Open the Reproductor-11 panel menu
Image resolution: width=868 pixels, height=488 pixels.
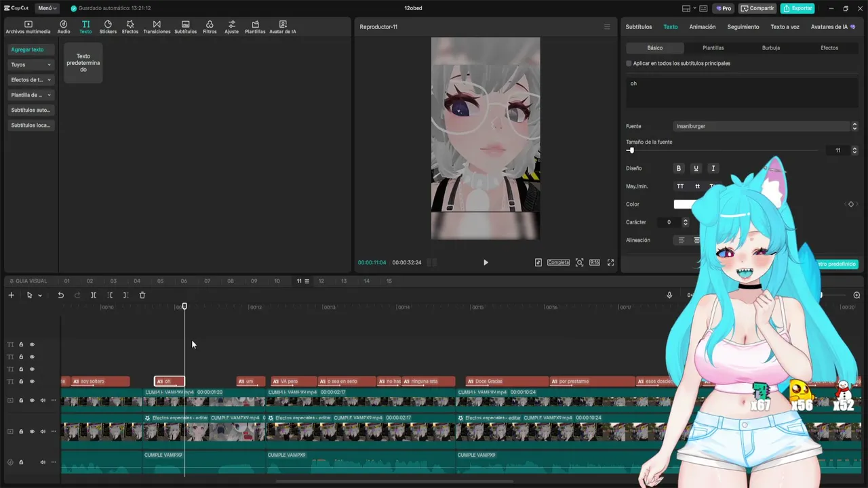click(x=607, y=27)
